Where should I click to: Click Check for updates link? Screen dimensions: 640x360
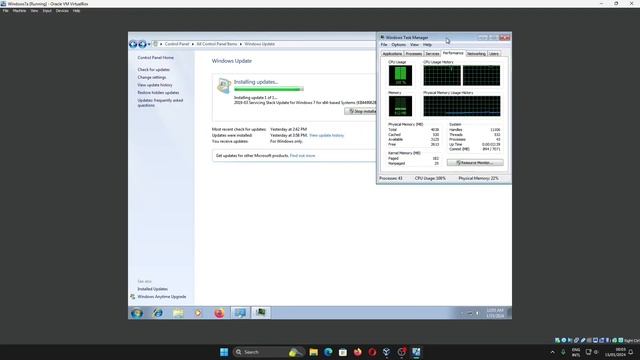pos(153,70)
